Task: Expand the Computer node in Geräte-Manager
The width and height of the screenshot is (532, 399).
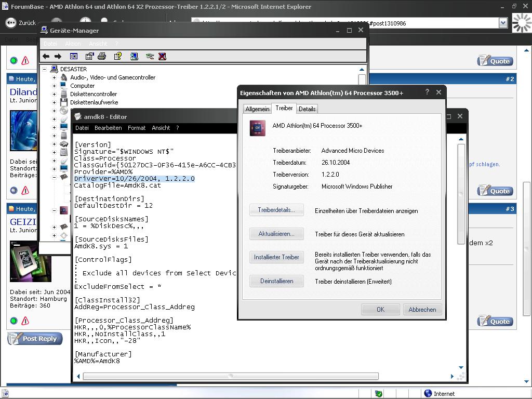Action: pyautogui.click(x=54, y=86)
